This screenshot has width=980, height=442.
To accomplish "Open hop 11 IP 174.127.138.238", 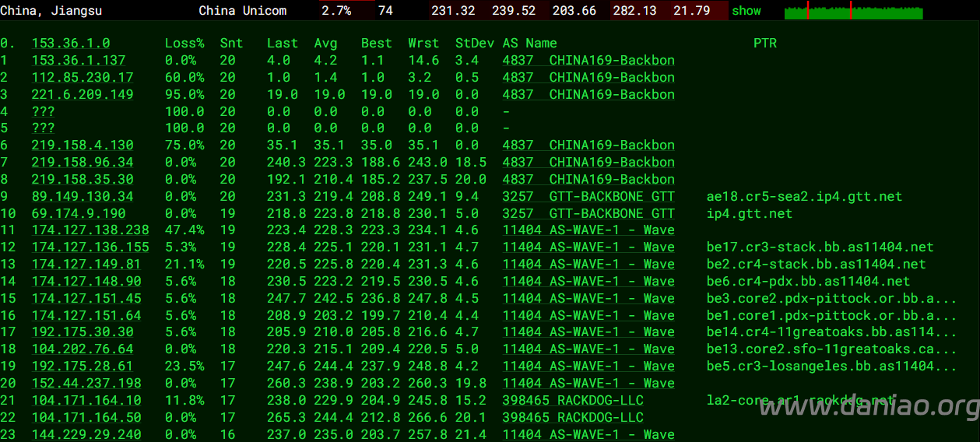I will [90, 230].
